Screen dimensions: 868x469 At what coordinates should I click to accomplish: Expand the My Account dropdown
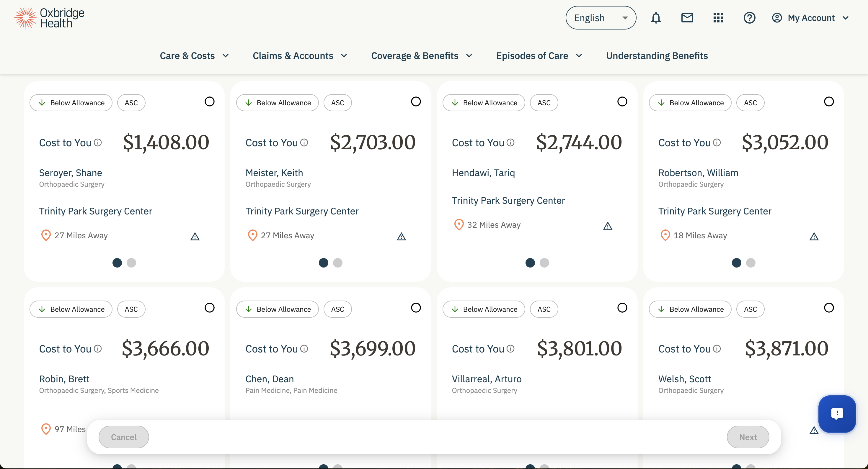pos(811,17)
